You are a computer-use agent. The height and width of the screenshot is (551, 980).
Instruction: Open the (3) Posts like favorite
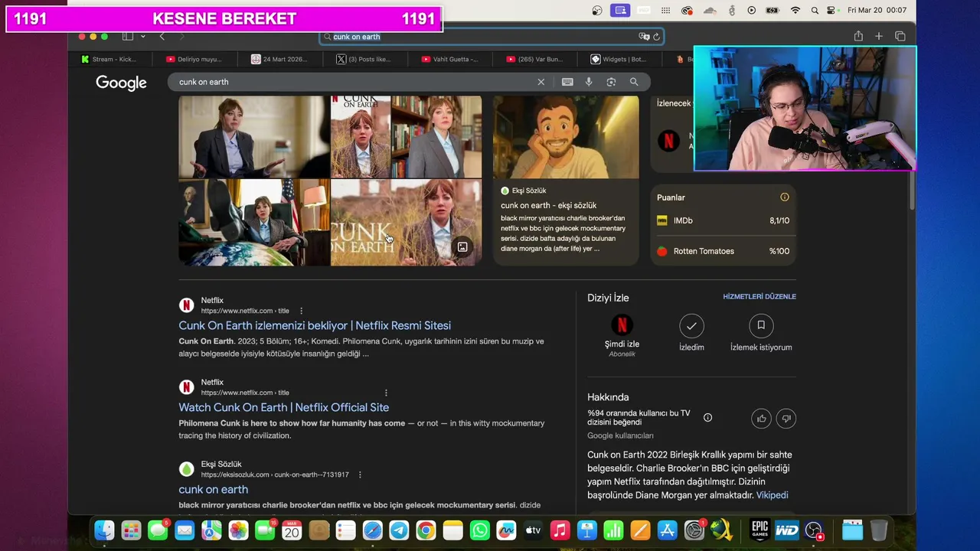tap(364, 59)
